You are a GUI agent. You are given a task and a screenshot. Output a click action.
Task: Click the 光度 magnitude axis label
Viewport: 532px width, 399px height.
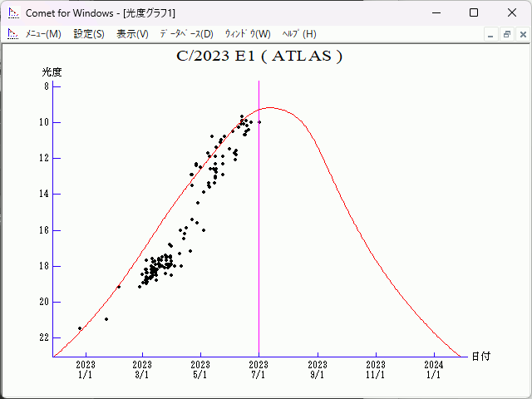click(x=52, y=72)
